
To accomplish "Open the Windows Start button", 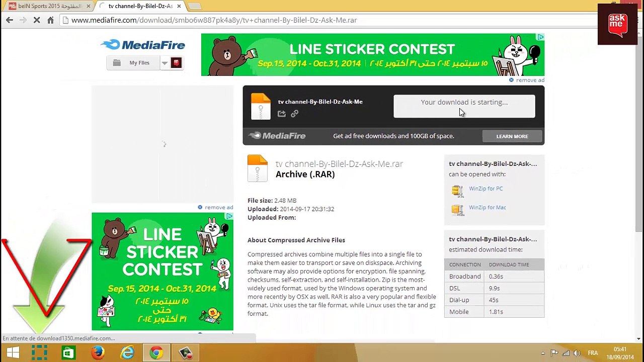I will pyautogui.click(x=13, y=353).
